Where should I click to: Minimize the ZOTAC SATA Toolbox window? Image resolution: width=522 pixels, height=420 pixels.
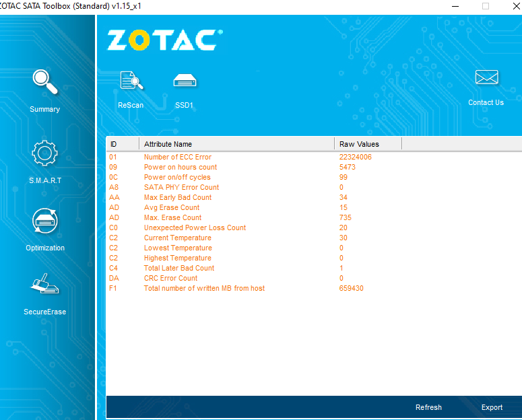coord(455,6)
